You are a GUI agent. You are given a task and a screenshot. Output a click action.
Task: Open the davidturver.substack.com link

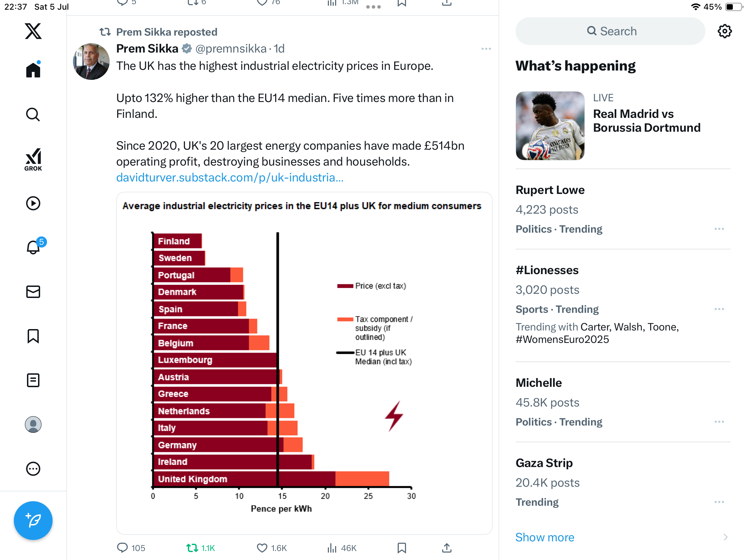point(230,177)
